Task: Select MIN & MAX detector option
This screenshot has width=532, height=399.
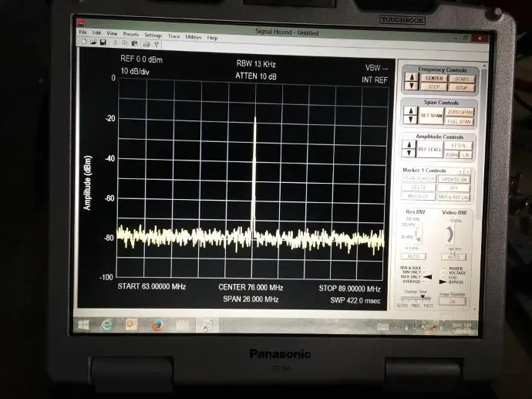Action: tap(410, 268)
